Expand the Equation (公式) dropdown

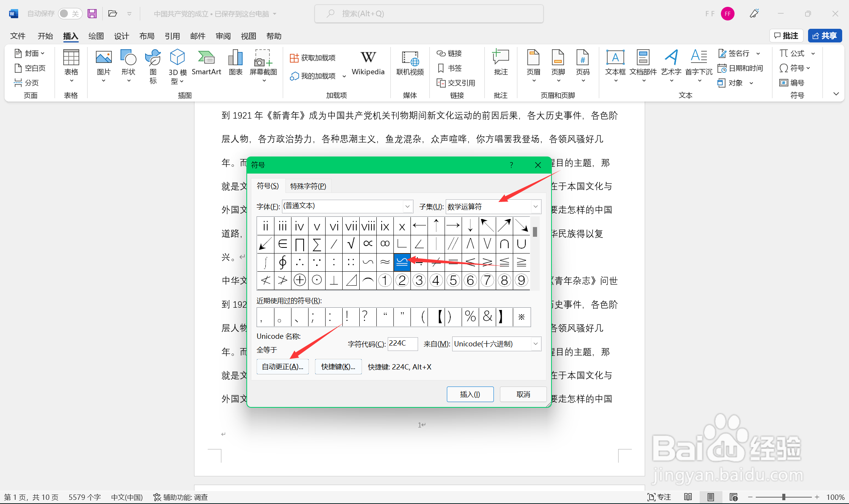click(813, 53)
